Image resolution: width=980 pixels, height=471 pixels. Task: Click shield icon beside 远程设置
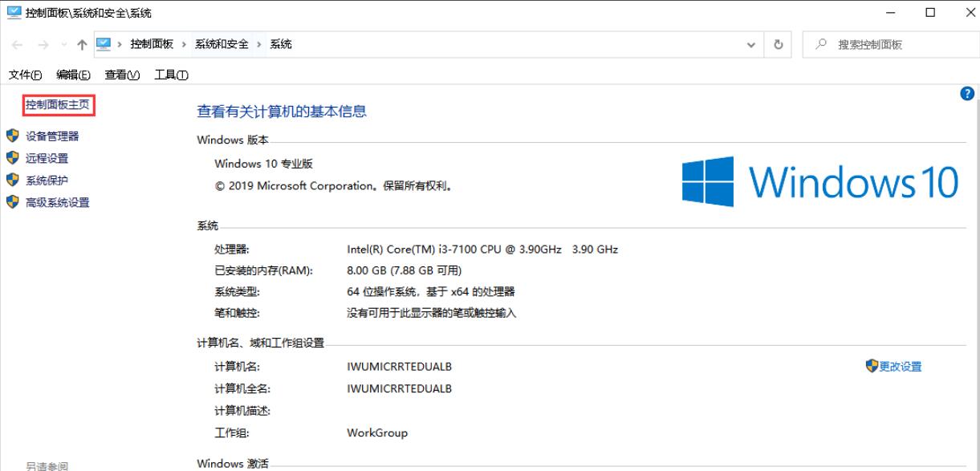click(12, 158)
